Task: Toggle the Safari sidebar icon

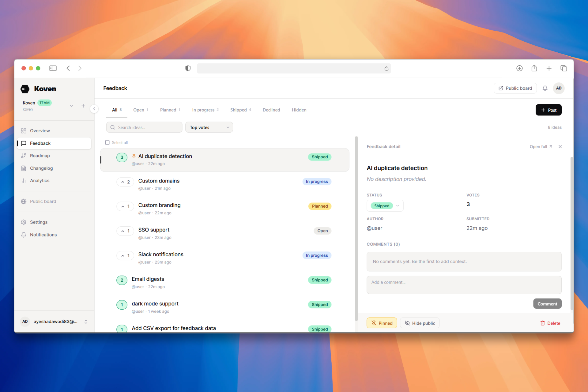Action: tap(53, 68)
